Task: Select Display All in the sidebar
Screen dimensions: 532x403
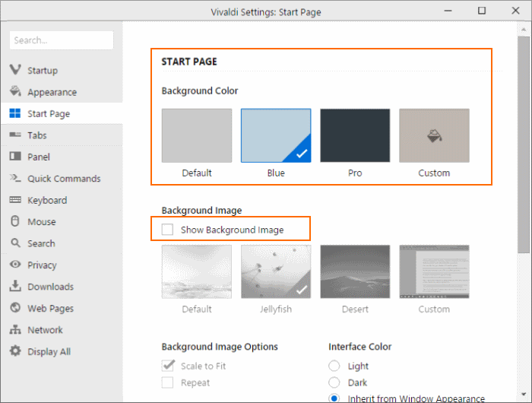Action: (x=49, y=351)
